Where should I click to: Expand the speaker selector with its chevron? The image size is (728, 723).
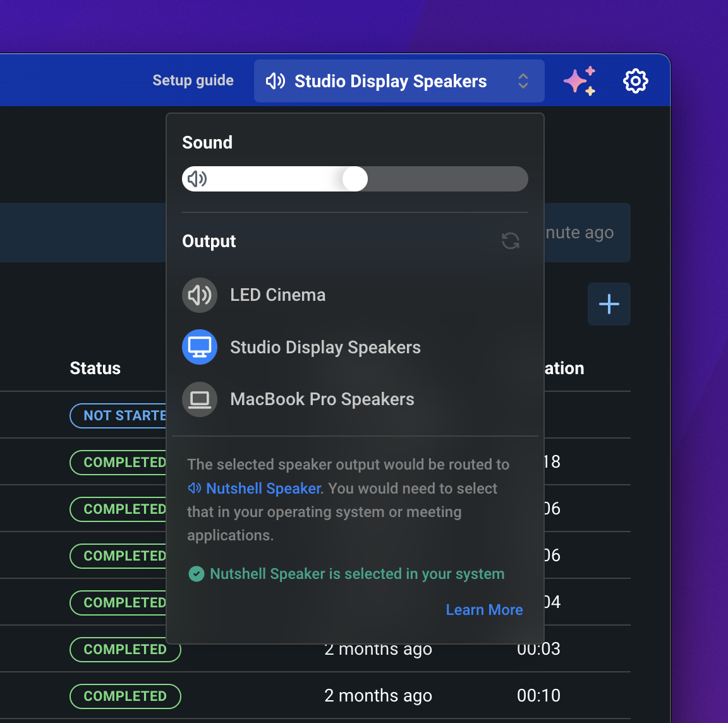point(523,81)
